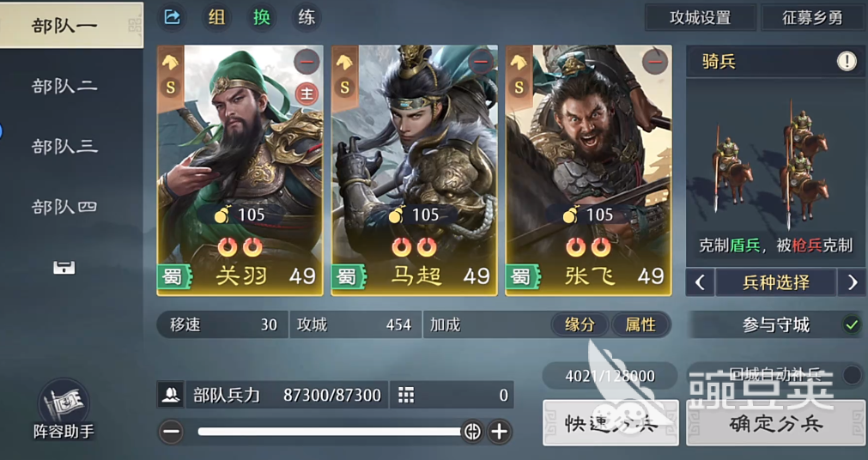Image resolution: width=868 pixels, height=460 pixels.
Task: Enable 回城自动补兵 toggle
Action: [x=852, y=375]
